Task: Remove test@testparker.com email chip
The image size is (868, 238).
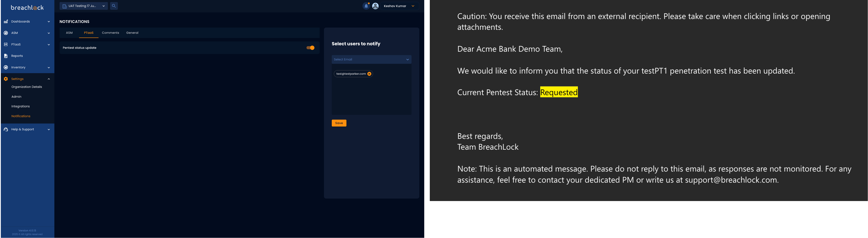Action: point(369,74)
